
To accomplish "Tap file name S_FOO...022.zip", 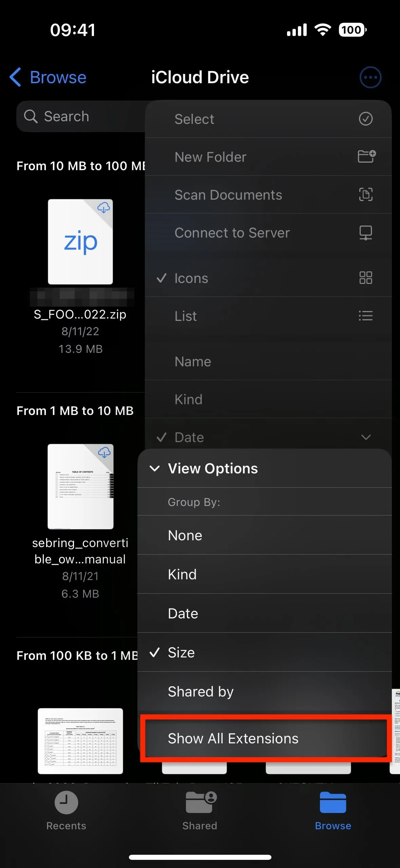I will [80, 314].
